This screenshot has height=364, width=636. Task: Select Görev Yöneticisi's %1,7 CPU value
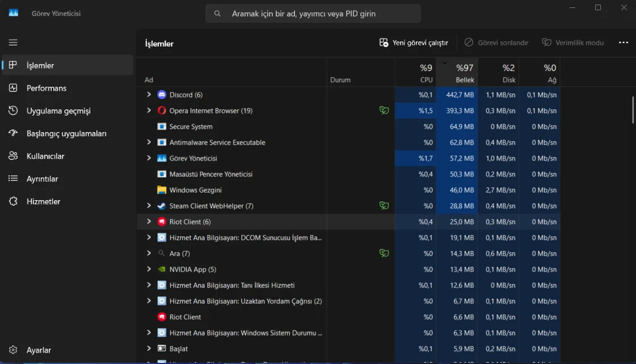click(x=426, y=159)
